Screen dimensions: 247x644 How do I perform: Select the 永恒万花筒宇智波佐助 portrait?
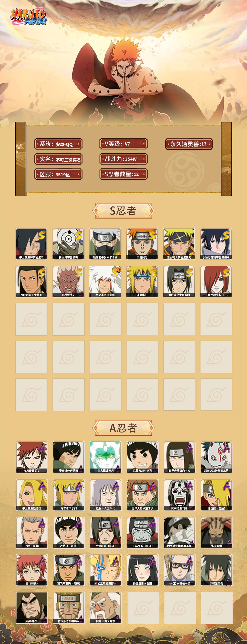point(216,244)
